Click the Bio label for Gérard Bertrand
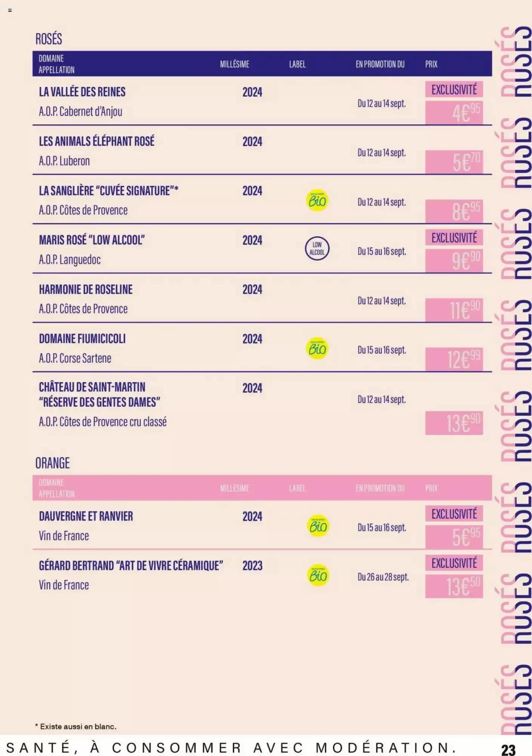Screen dimensions: 532x756 [x=318, y=575]
